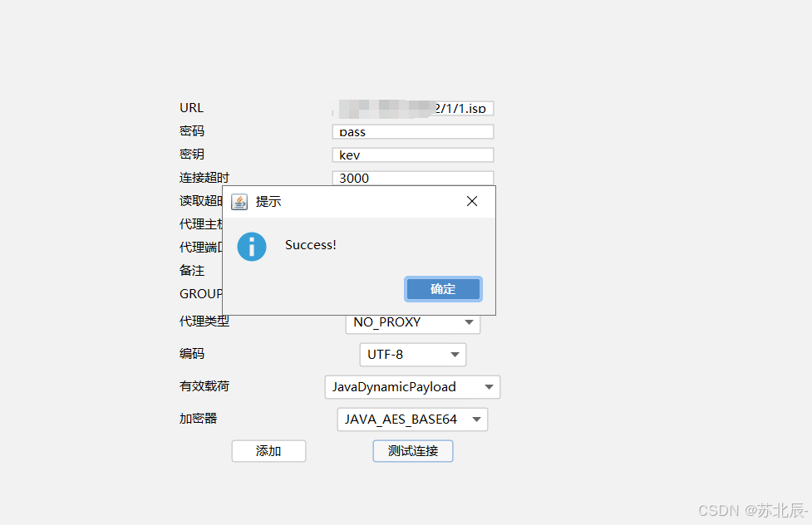Expand the 编码 UTF-8 combo box
This screenshot has width=812, height=525.
tap(412, 355)
